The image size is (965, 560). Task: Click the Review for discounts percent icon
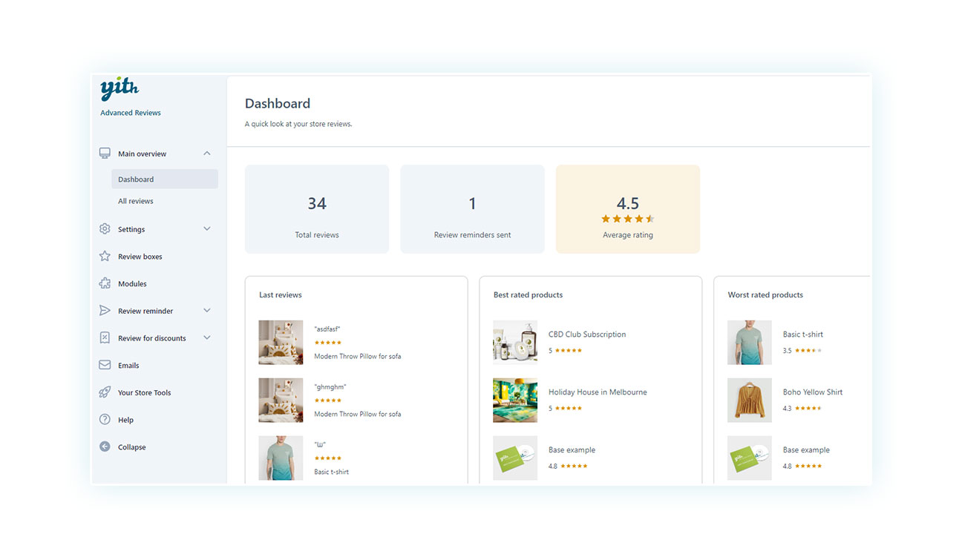(105, 338)
